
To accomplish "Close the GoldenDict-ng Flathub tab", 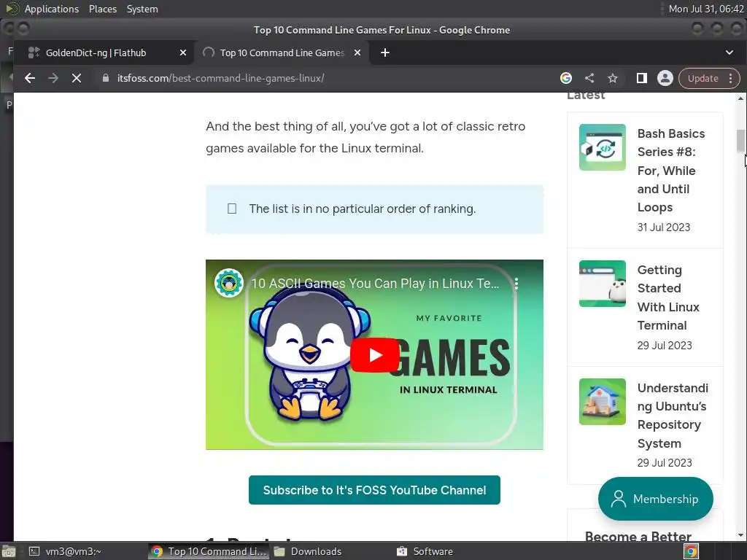I will (183, 52).
